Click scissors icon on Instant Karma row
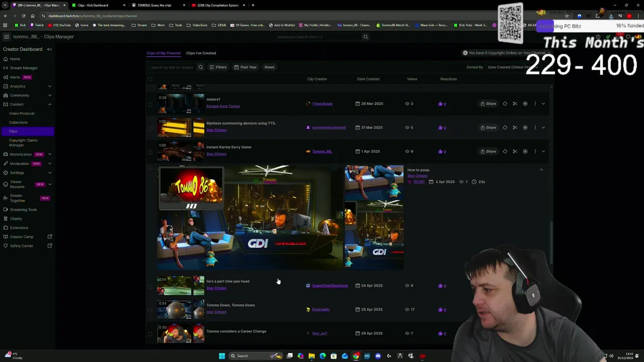644x362 pixels. tap(515, 151)
